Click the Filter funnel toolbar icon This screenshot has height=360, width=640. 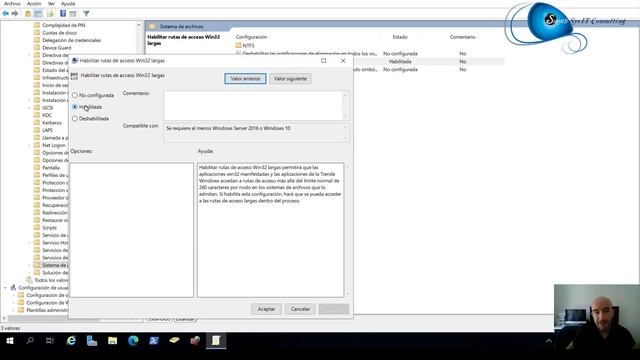pyautogui.click(x=86, y=13)
